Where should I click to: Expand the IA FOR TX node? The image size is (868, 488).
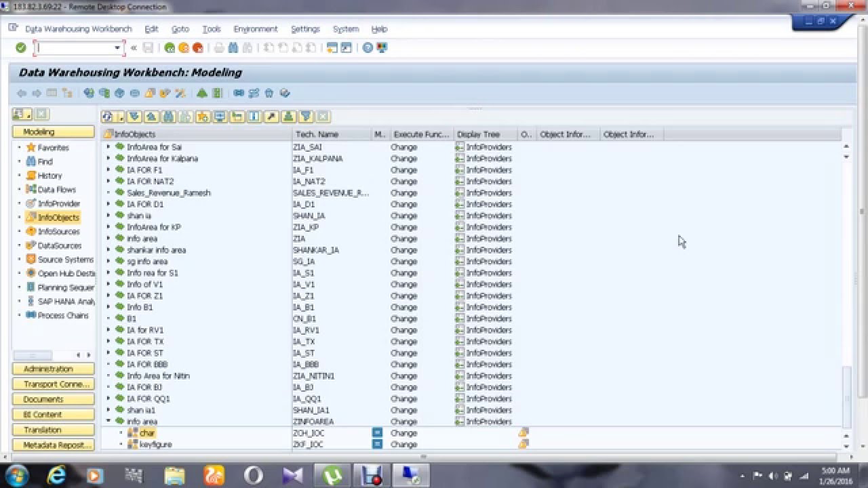pyautogui.click(x=108, y=342)
